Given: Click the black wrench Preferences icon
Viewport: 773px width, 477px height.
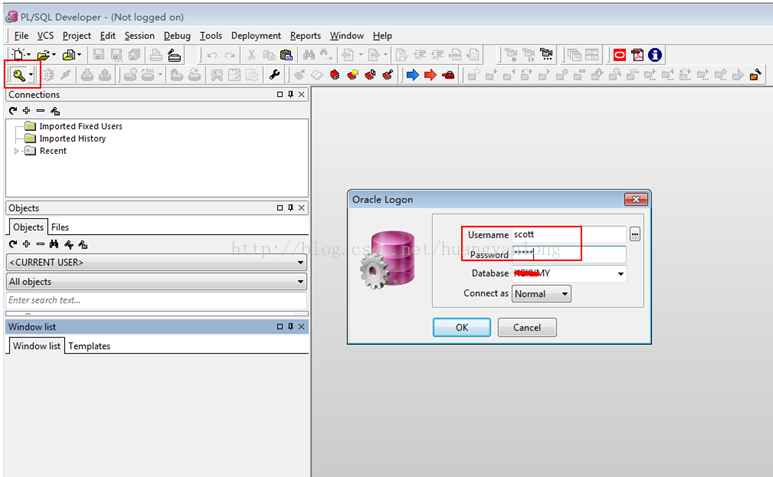Looking at the screenshot, I should [x=275, y=75].
